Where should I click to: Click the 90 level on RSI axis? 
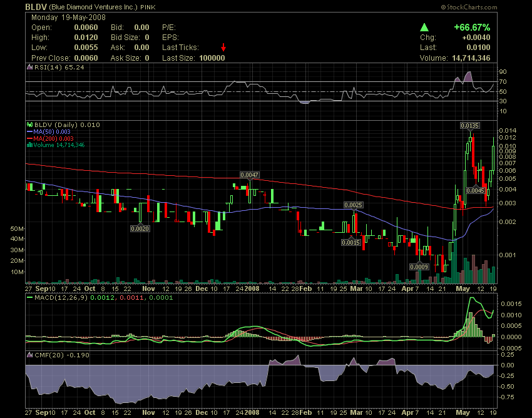[x=503, y=71]
